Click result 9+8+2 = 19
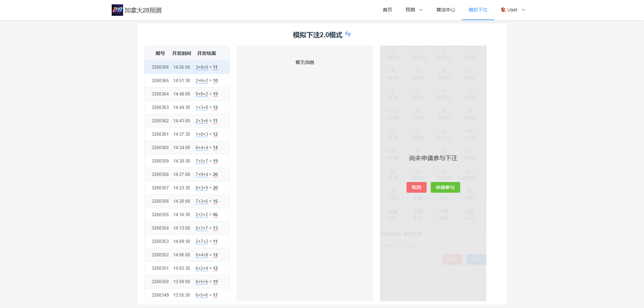The height and width of the screenshot is (308, 644). (x=207, y=94)
